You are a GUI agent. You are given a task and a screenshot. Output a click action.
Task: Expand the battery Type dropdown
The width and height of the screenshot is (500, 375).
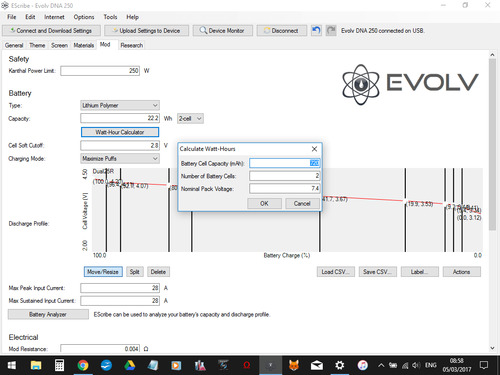[x=120, y=105]
